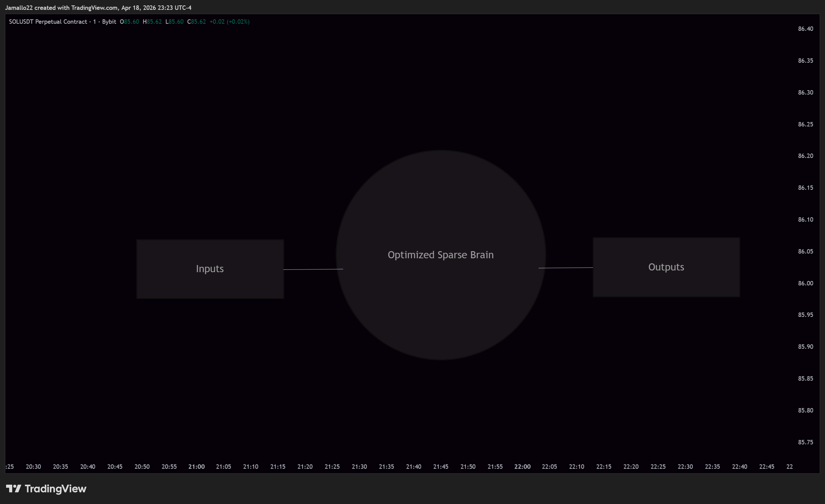Screen dimensions: 825x504
Task: Select the Optimized Sparse Brain circle
Action: pyautogui.click(x=441, y=255)
